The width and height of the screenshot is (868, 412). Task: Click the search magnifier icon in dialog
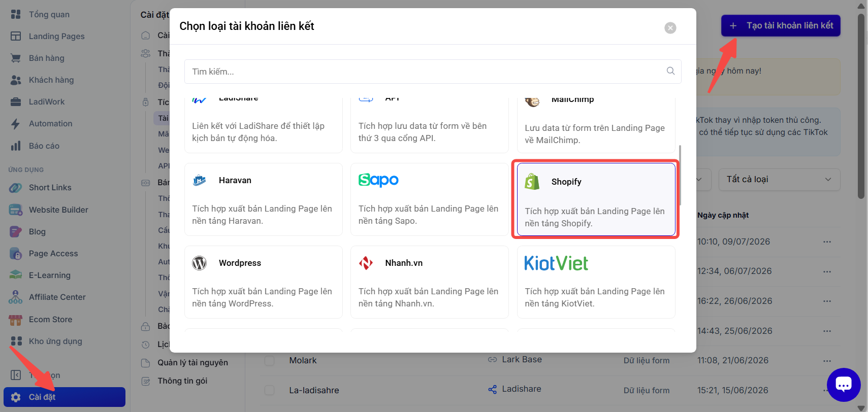pos(670,71)
